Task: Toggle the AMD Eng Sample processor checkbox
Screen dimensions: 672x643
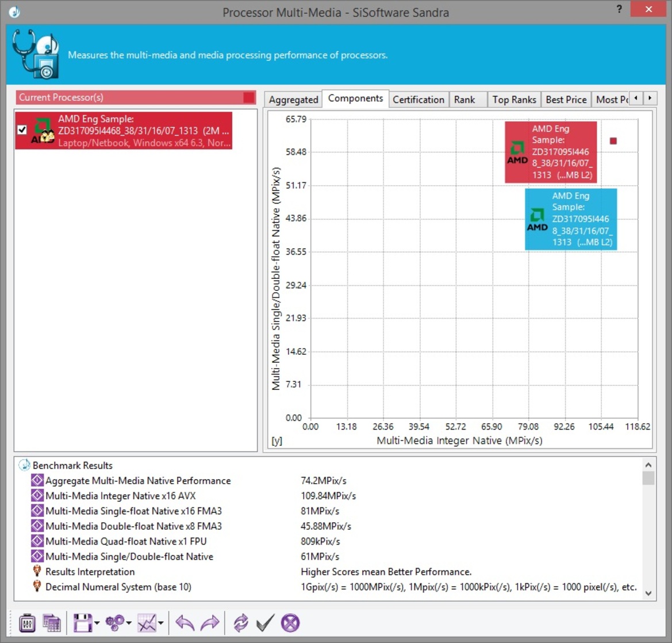Action: coord(22,130)
